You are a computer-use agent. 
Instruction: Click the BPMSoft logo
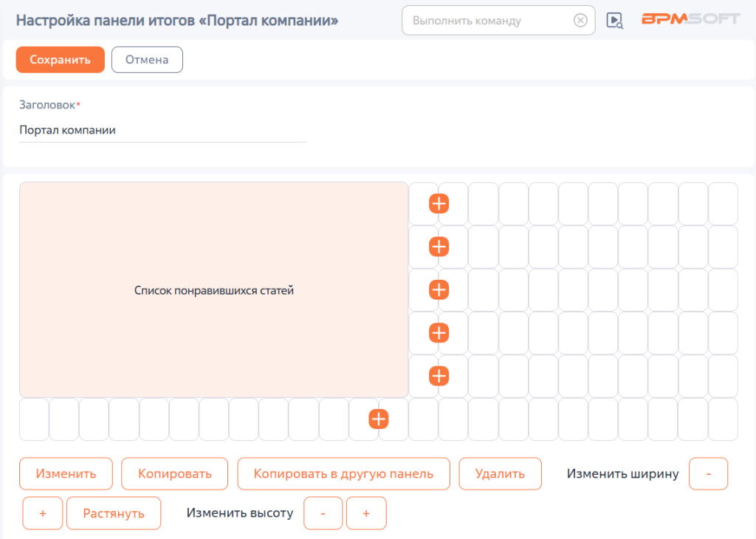690,19
